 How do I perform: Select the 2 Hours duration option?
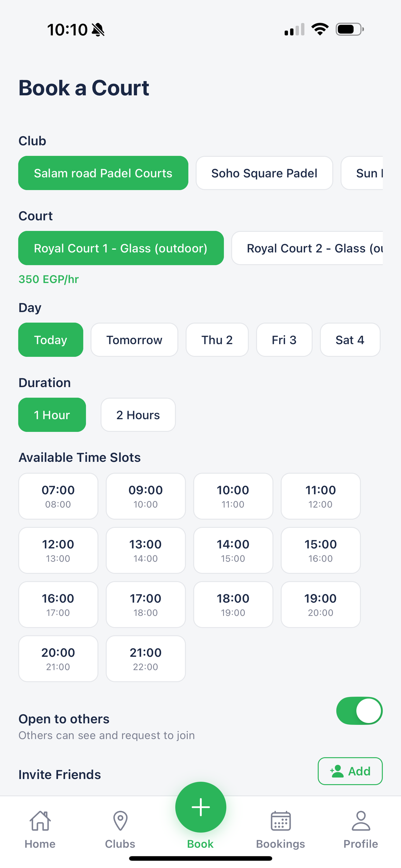[138, 415]
